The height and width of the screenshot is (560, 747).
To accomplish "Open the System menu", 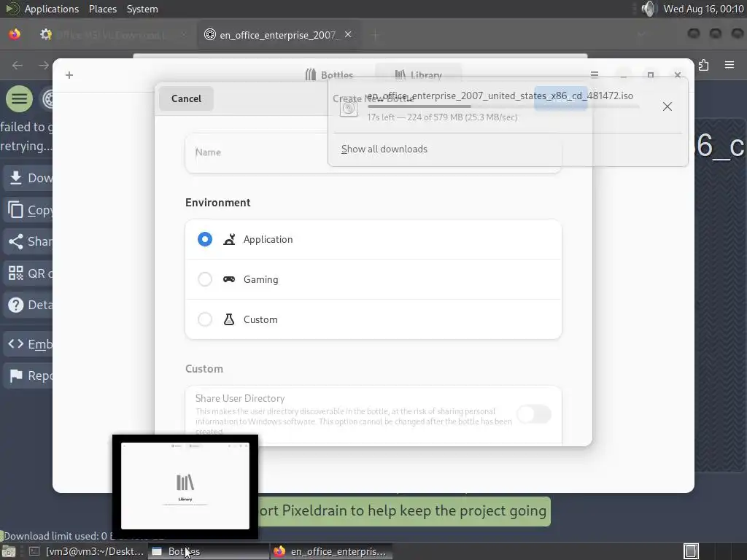I will pyautogui.click(x=142, y=9).
